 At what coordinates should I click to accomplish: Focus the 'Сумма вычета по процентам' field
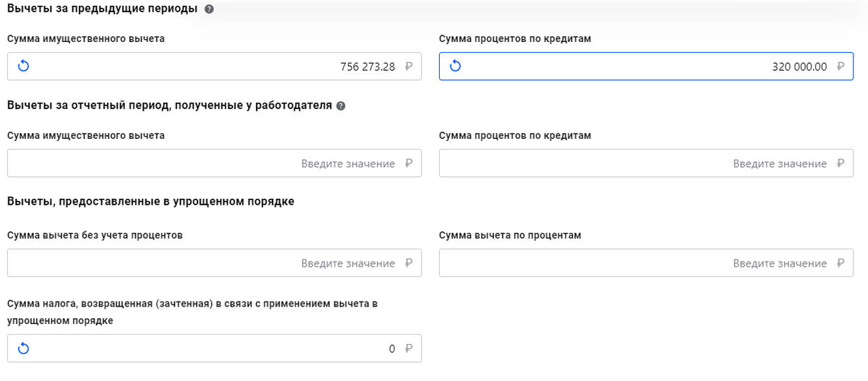pyautogui.click(x=646, y=263)
